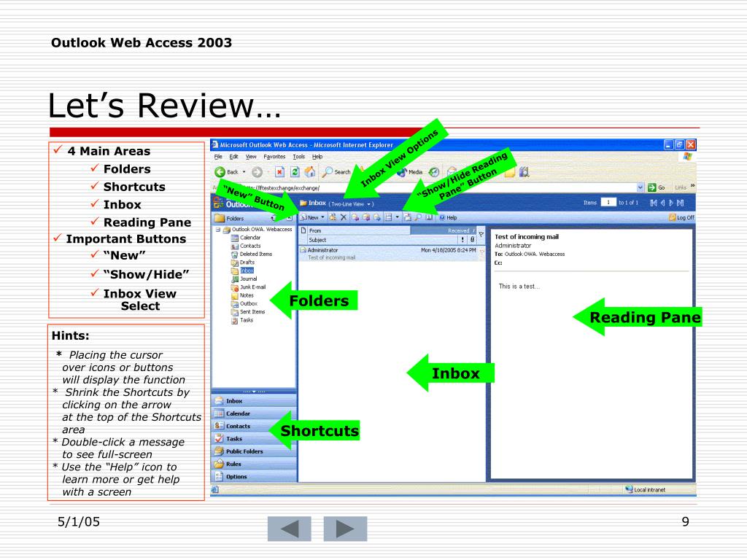Go to next page of items

tap(671, 203)
